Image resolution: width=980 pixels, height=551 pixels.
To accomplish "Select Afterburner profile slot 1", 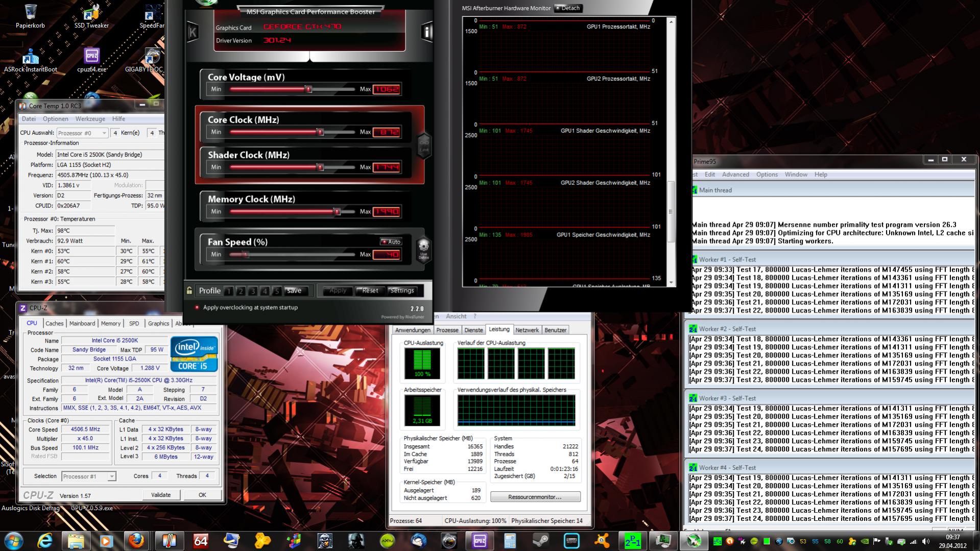I will click(229, 291).
